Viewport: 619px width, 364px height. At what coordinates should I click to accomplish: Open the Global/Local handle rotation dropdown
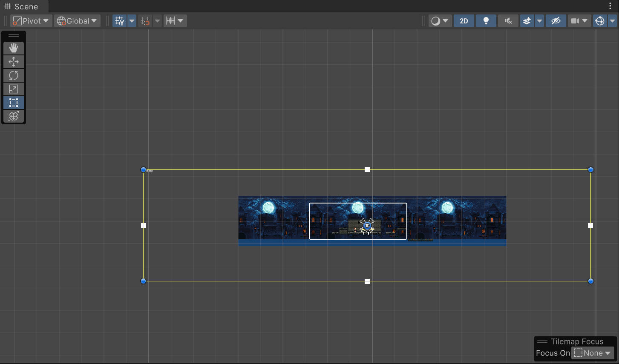(x=77, y=21)
